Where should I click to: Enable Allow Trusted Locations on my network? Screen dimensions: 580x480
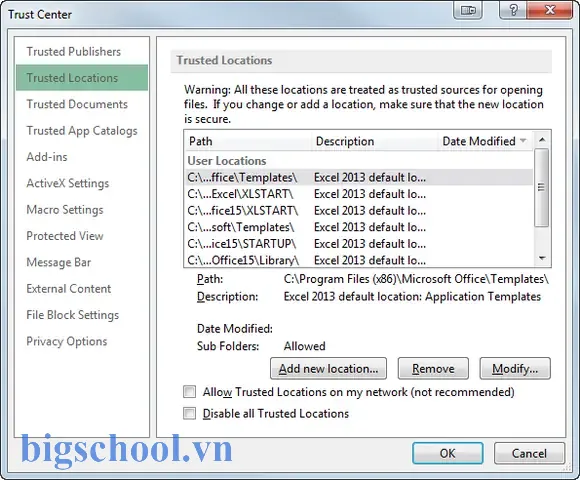coord(189,392)
